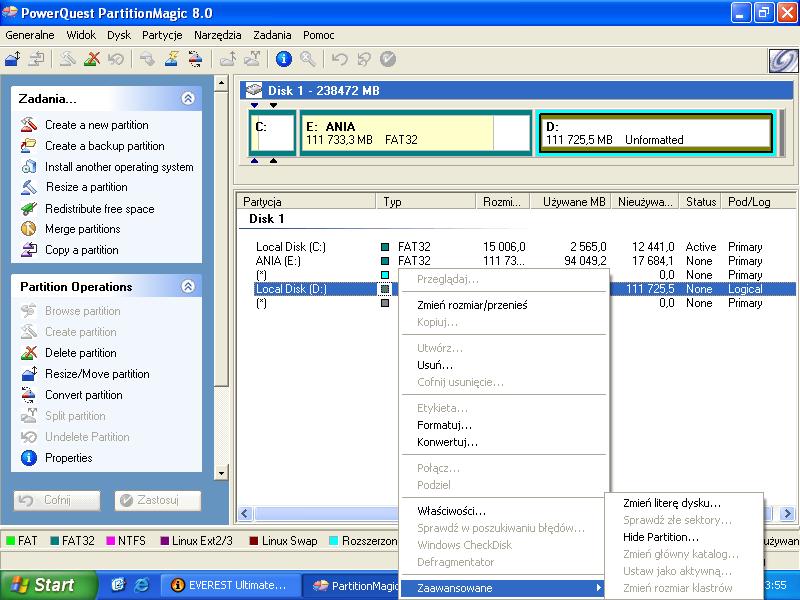Click the Create a backup partition icon
This screenshot has height=600, width=800.
pos(29,145)
